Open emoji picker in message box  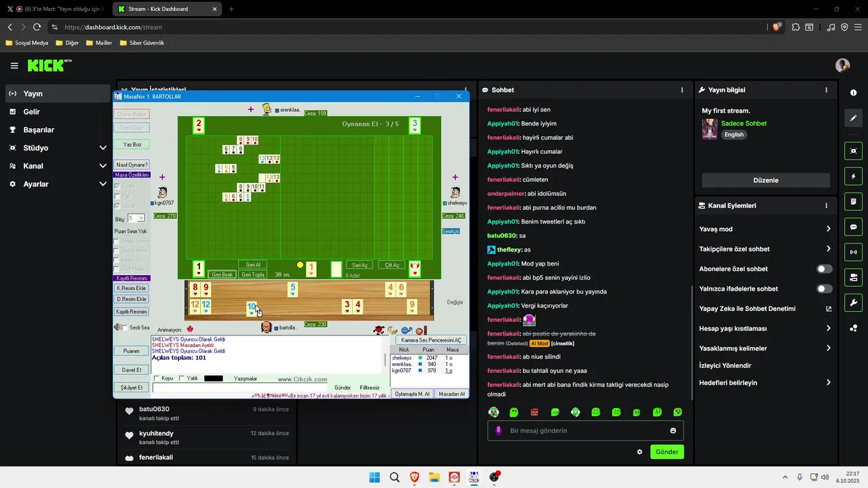673,430
